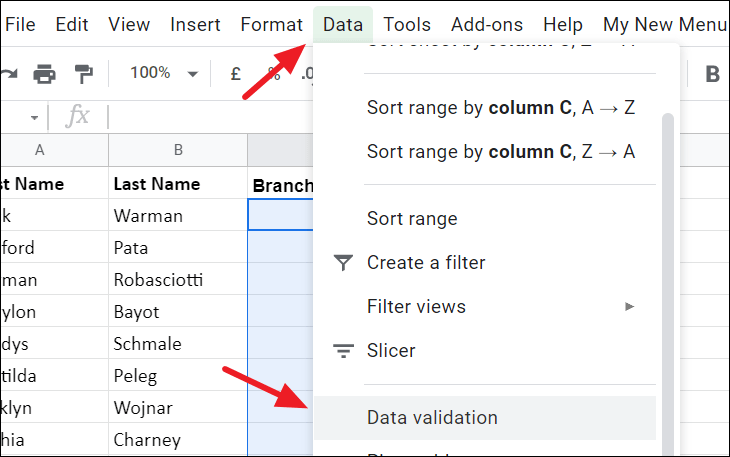Click the formula bar input field
This screenshot has height=457, width=730.
point(210,117)
